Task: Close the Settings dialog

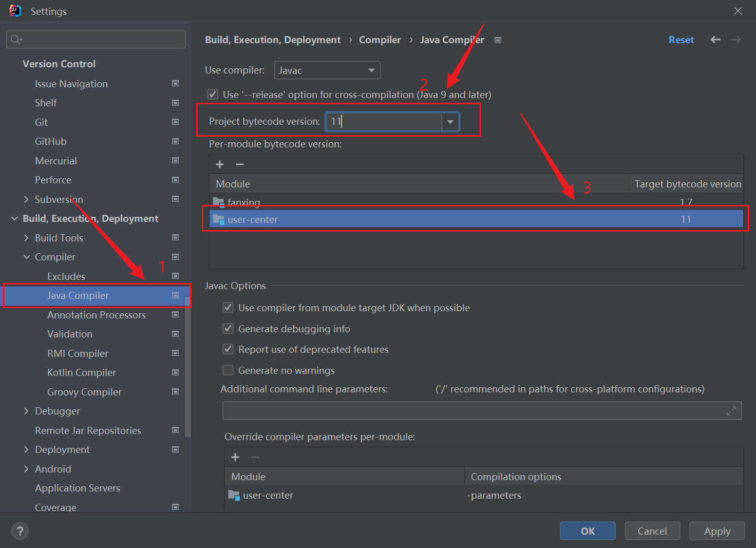Action: (738, 11)
